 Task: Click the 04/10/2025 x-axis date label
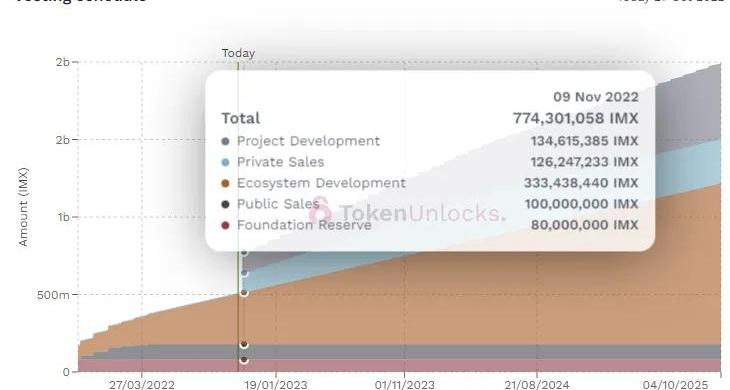(675, 384)
